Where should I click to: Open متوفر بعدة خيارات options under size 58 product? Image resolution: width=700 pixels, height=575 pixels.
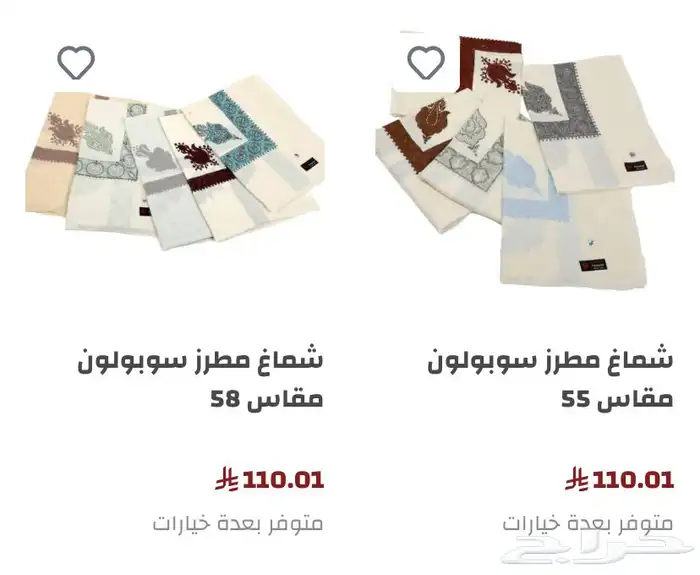pyautogui.click(x=238, y=522)
